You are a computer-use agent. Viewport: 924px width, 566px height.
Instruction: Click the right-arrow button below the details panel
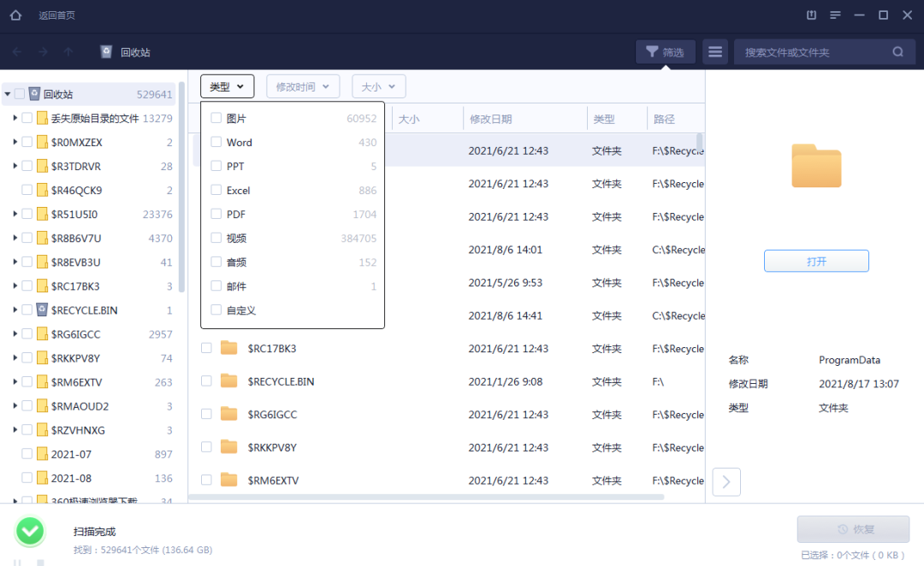pyautogui.click(x=726, y=481)
